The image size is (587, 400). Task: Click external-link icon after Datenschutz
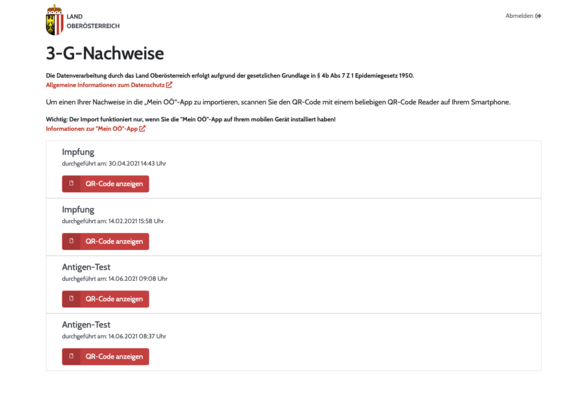coord(169,85)
